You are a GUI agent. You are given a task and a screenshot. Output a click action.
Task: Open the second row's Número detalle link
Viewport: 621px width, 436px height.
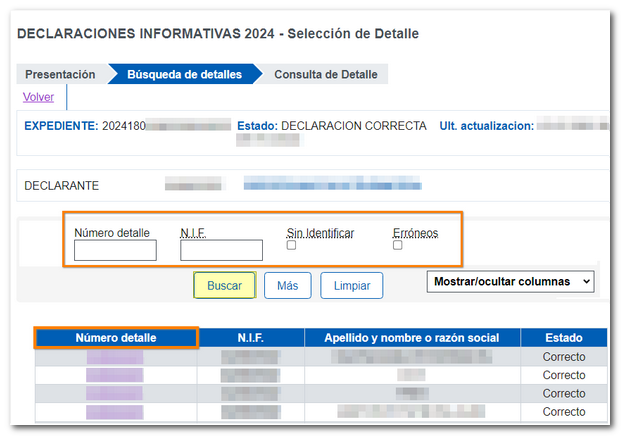pyautogui.click(x=115, y=374)
